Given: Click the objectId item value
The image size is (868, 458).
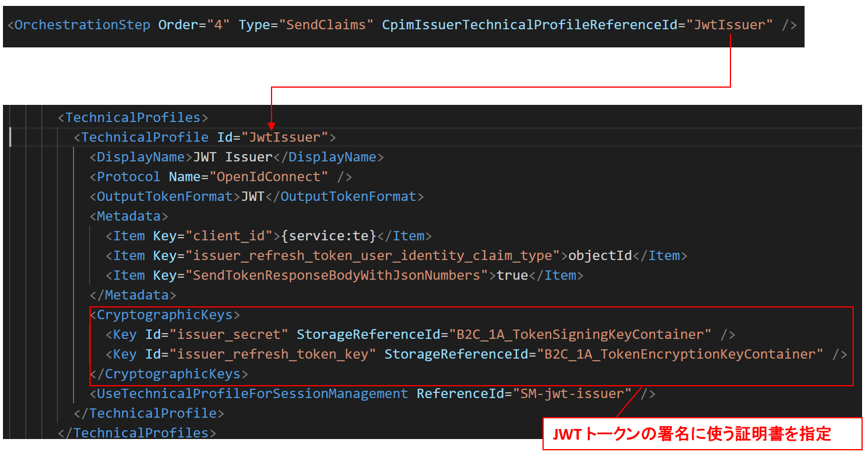Looking at the screenshot, I should pos(600,256).
